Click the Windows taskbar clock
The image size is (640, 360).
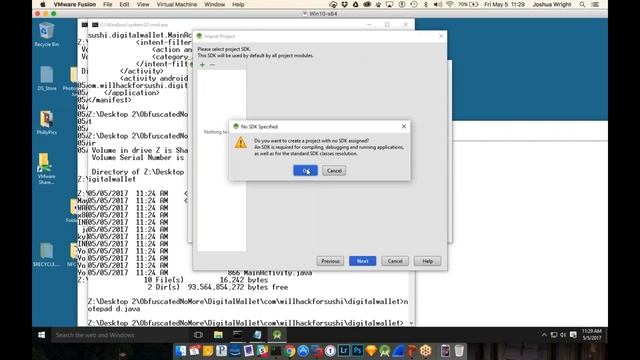pos(591,335)
